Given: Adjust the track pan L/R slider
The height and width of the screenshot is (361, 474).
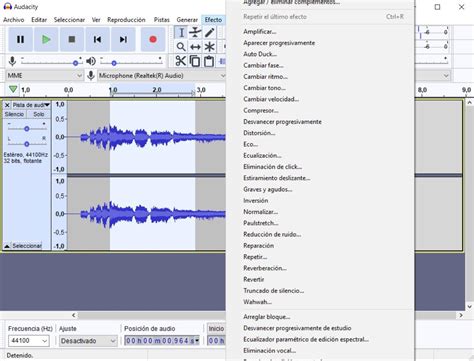Looking at the screenshot, I should click(x=27, y=144).
